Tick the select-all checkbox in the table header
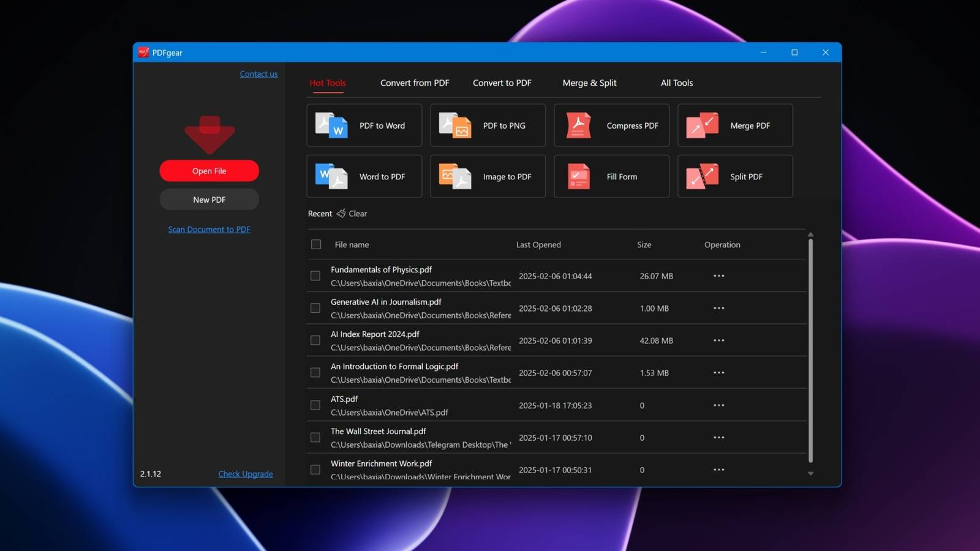Screen dimensions: 980x551 pos(316,244)
